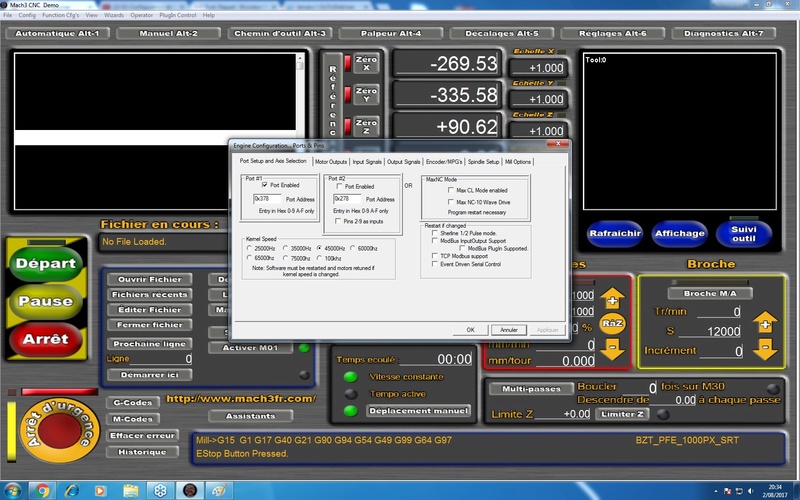Open the Operator menu

(x=141, y=15)
